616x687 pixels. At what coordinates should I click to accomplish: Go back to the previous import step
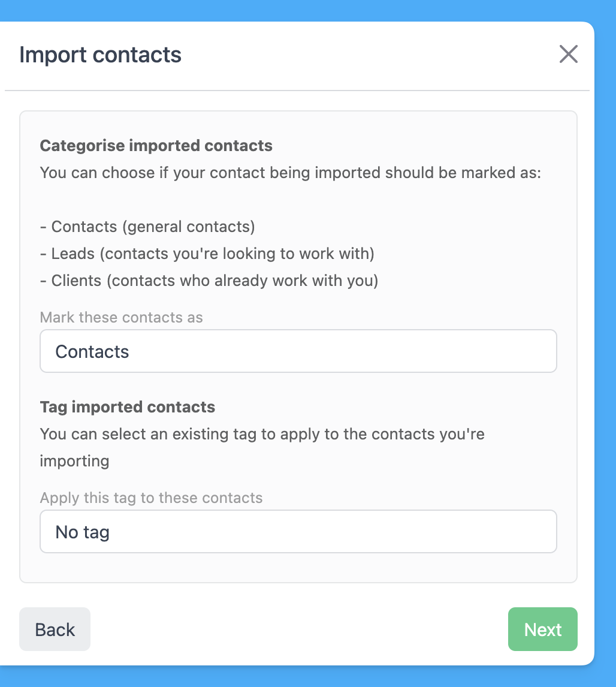pos(55,629)
